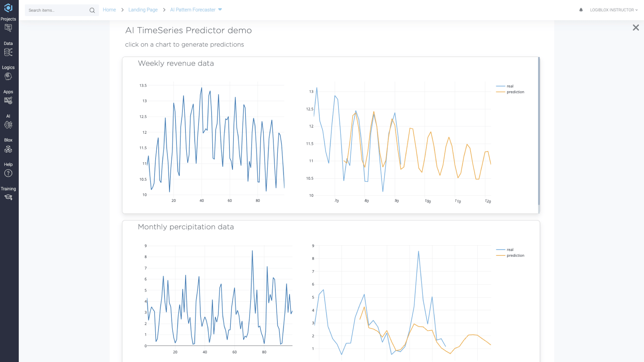This screenshot has height=362, width=644.
Task: Toggle the 'real' series in revenue chart legend
Action: point(509,86)
